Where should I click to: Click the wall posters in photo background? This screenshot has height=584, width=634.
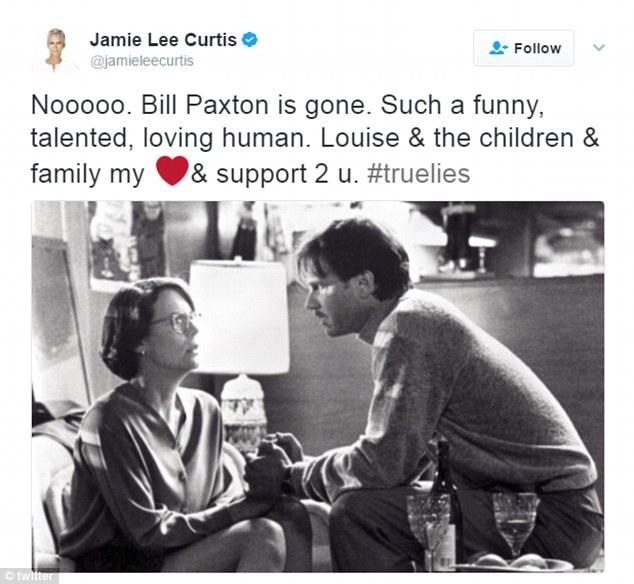[x=127, y=245]
